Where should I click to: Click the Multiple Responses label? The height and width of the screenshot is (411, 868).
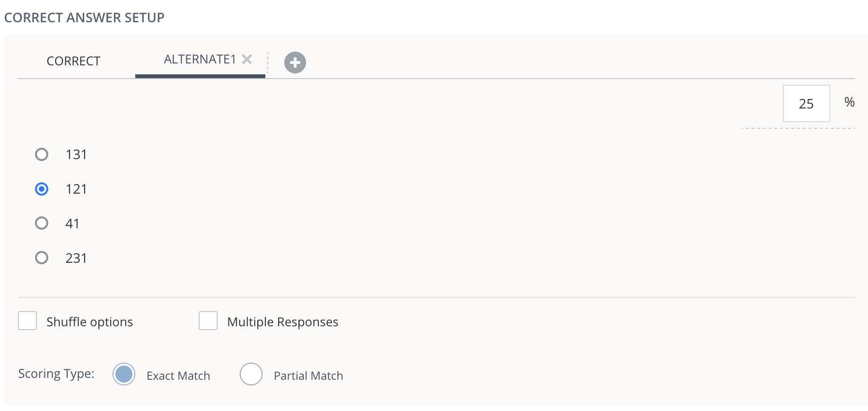282,322
